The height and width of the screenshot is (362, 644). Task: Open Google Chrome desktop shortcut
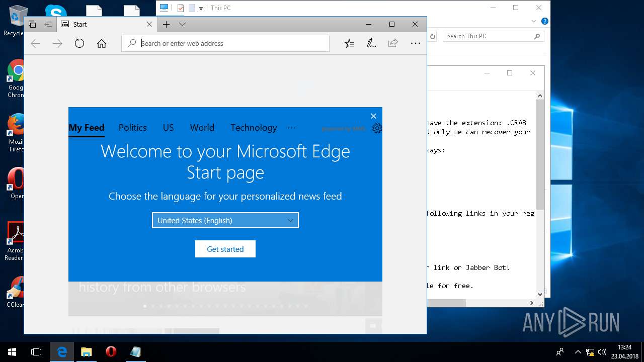pos(15,79)
